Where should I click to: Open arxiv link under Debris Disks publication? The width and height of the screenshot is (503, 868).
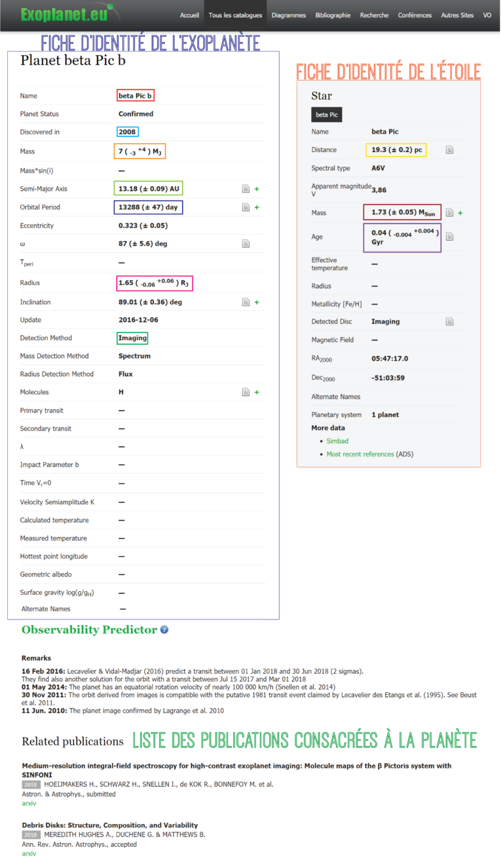pos(29,854)
